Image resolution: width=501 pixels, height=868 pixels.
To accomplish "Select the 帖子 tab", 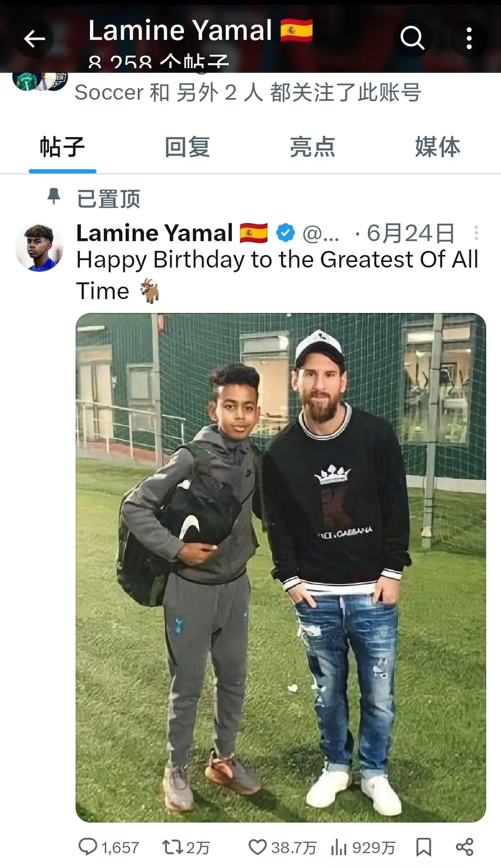I will (62, 147).
